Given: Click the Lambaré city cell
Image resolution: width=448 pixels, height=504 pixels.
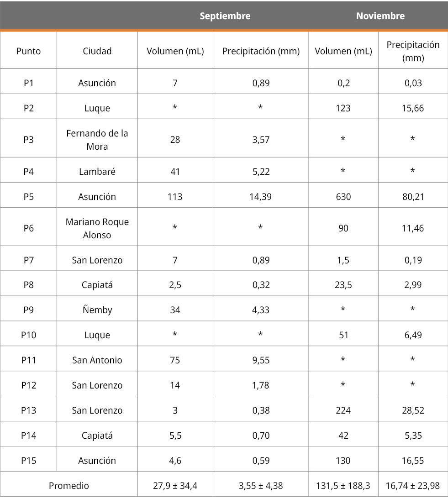Looking at the screenshot, I should click(97, 172).
